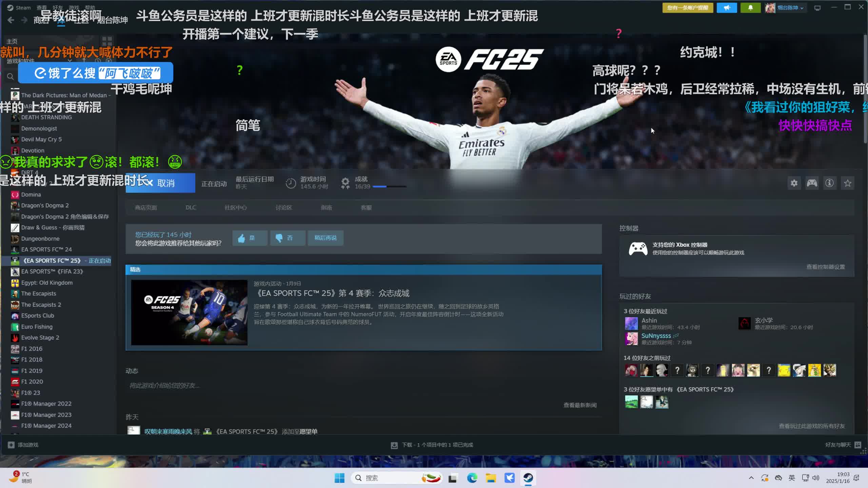The width and height of the screenshot is (868, 488).
Task: Click the announcements megaphone icon
Action: pos(727,7)
